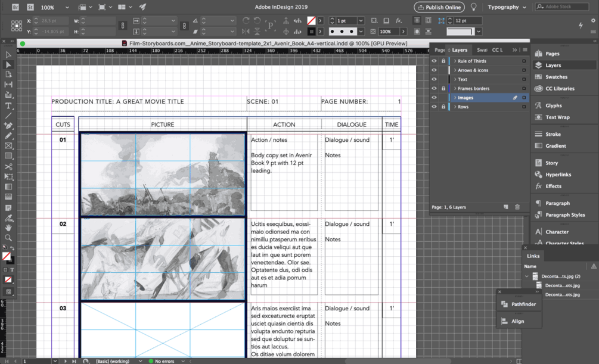Activate the Zoom tool magnifier
The image size is (599, 364).
pos(8,238)
